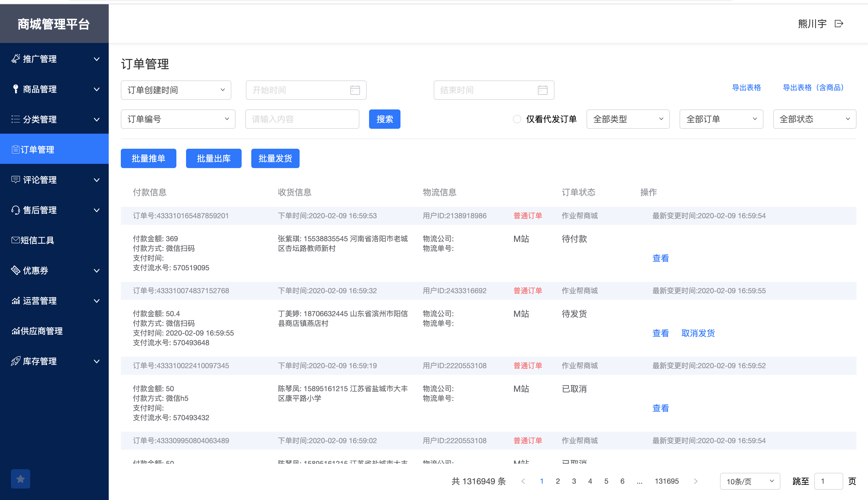The image size is (868, 500).
Task: Go to page 3
Action: [574, 481]
